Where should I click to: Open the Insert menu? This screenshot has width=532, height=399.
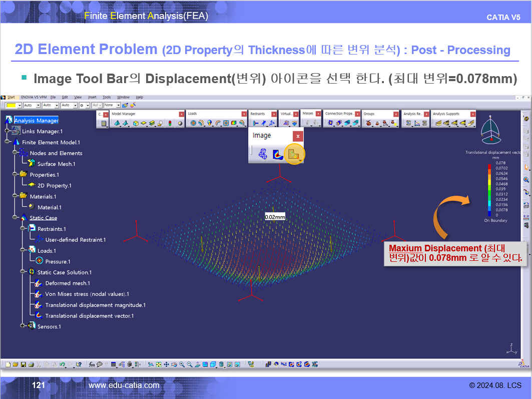[92, 97]
